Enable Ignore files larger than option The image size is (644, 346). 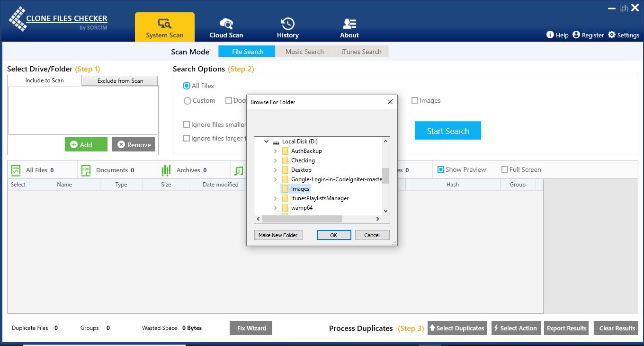tap(187, 138)
